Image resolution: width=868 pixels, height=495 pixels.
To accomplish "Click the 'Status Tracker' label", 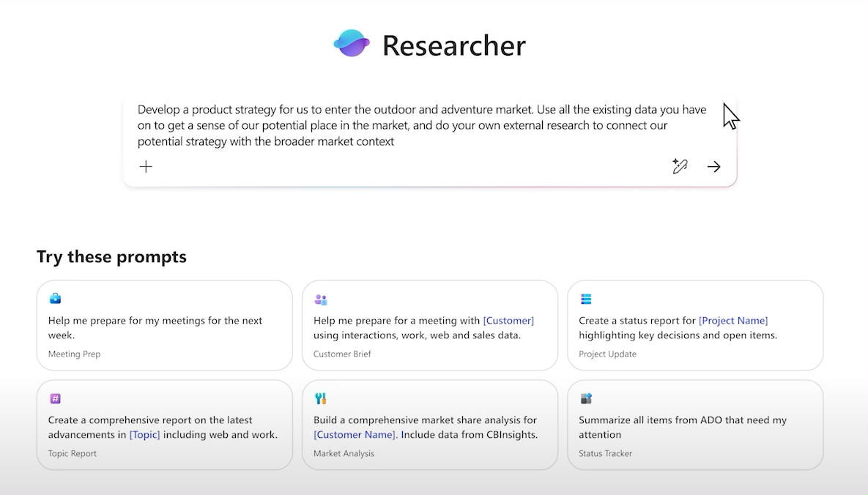I will (605, 453).
